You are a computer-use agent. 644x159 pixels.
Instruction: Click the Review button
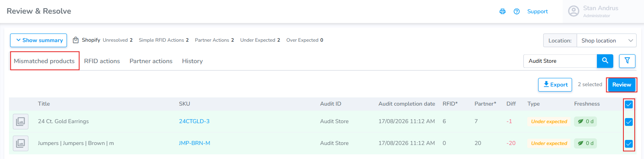(x=621, y=85)
